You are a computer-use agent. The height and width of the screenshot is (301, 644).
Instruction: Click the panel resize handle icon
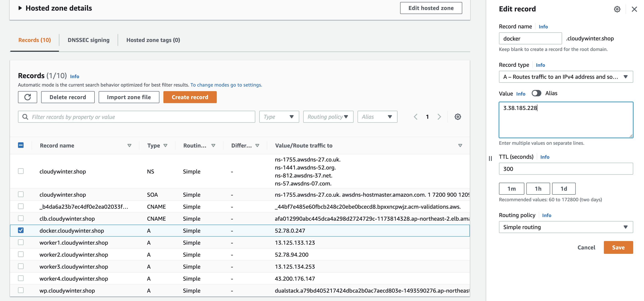click(x=490, y=158)
